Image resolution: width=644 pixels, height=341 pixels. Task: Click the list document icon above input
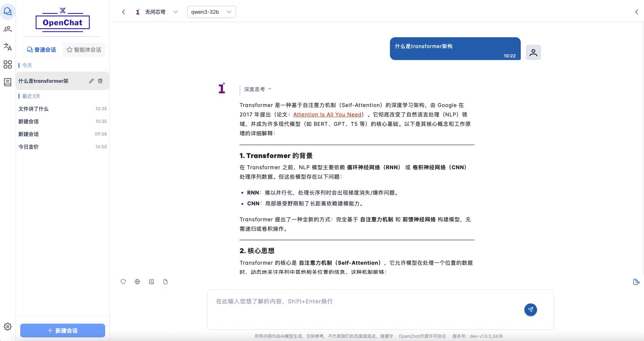pos(151,282)
